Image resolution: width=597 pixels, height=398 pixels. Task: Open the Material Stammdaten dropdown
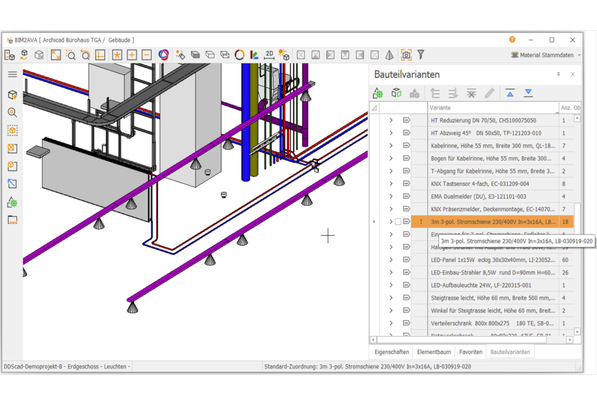[x=546, y=55]
